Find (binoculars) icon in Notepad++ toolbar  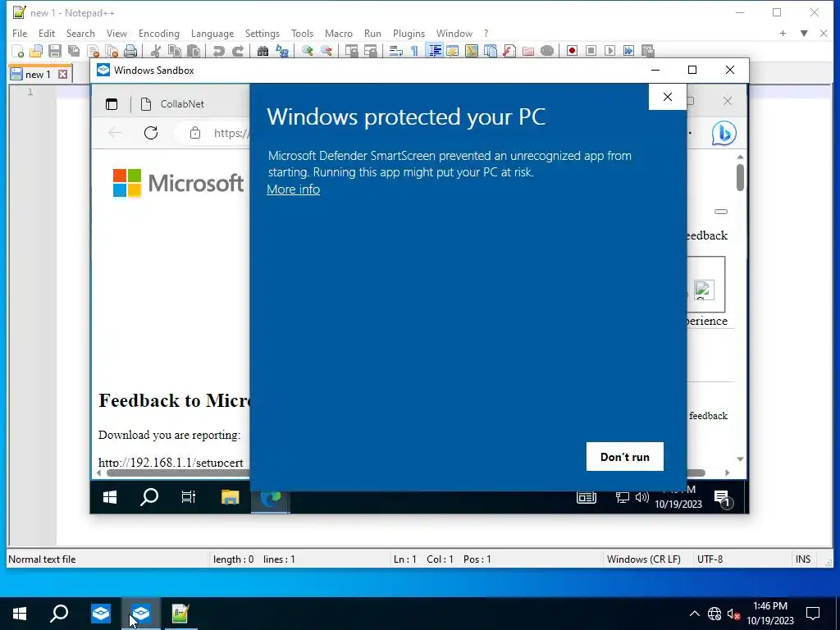[262, 51]
